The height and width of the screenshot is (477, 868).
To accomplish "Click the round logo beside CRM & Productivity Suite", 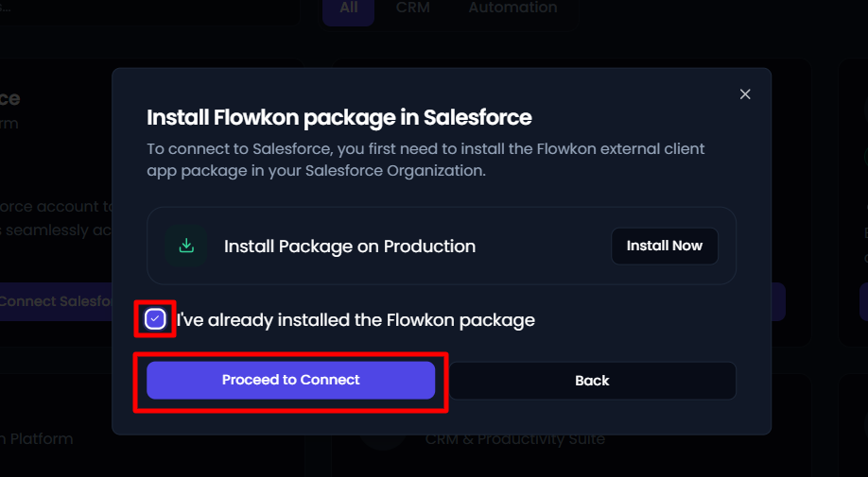I will click(x=383, y=442).
